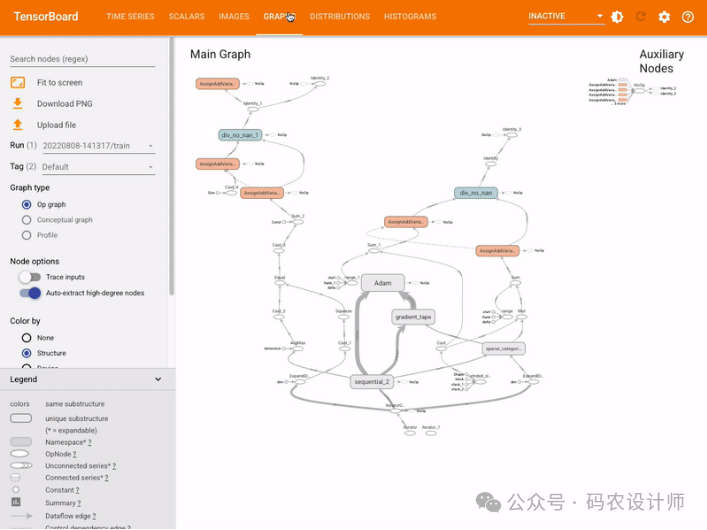
Task: Switch to the SCALARS tab
Action: pyautogui.click(x=187, y=17)
